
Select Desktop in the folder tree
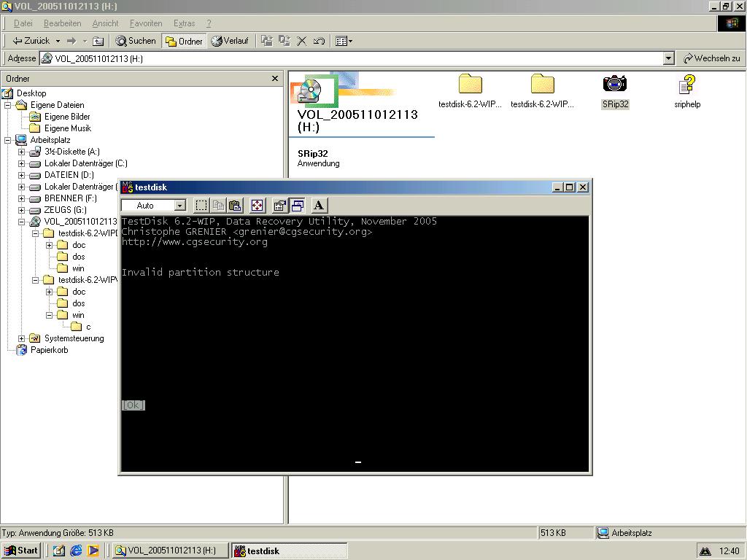(x=31, y=93)
